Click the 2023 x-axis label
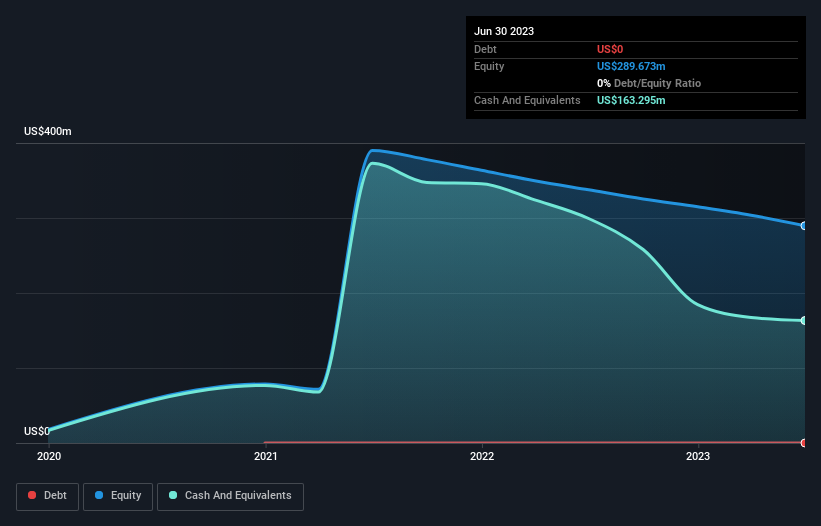821x526 pixels. [698, 456]
